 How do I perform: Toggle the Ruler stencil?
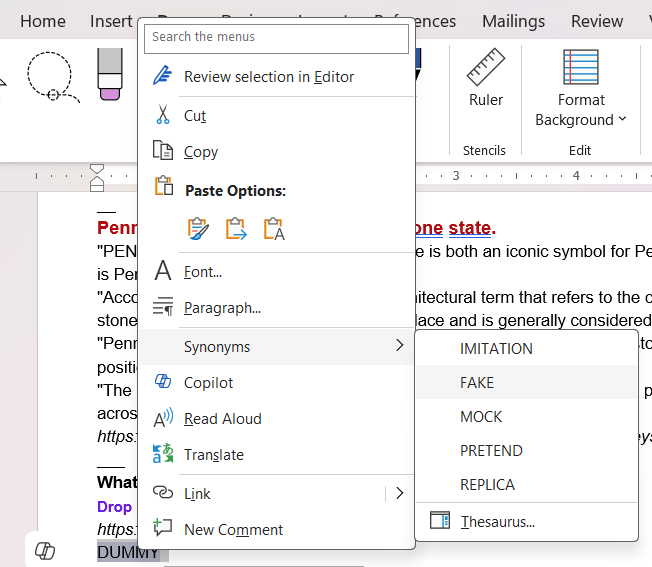[486, 77]
